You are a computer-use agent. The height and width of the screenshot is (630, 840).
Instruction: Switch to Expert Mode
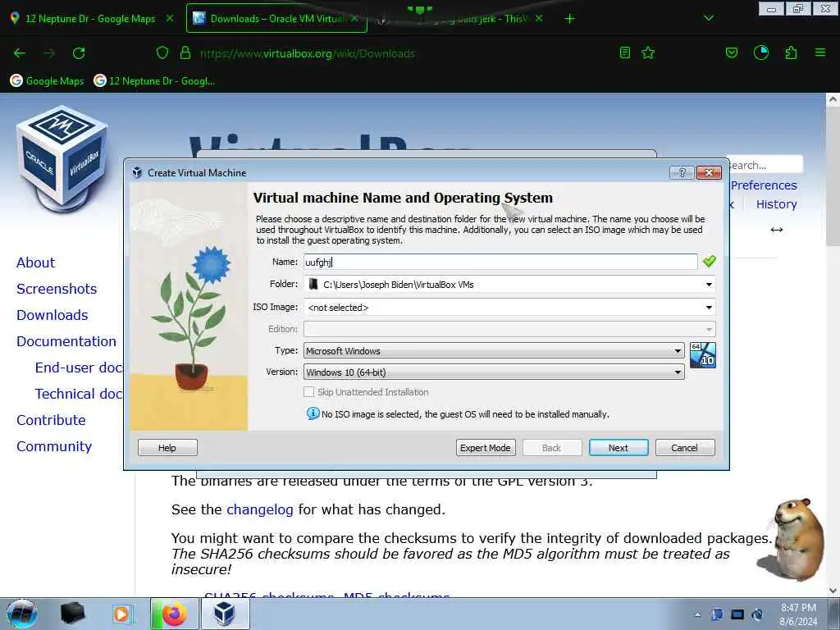486,447
